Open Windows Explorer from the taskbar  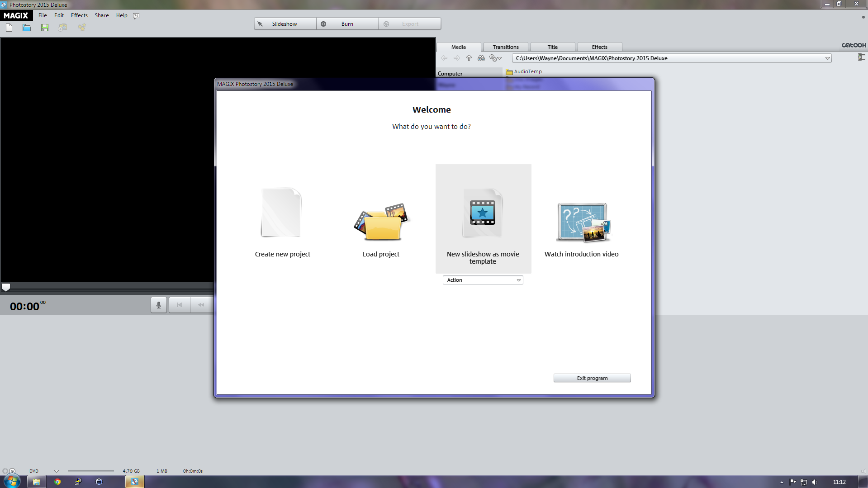pyautogui.click(x=37, y=482)
